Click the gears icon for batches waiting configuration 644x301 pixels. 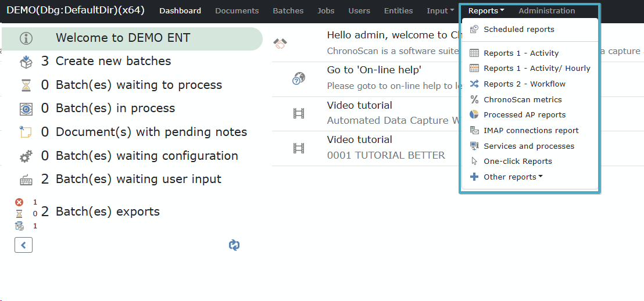click(x=26, y=156)
